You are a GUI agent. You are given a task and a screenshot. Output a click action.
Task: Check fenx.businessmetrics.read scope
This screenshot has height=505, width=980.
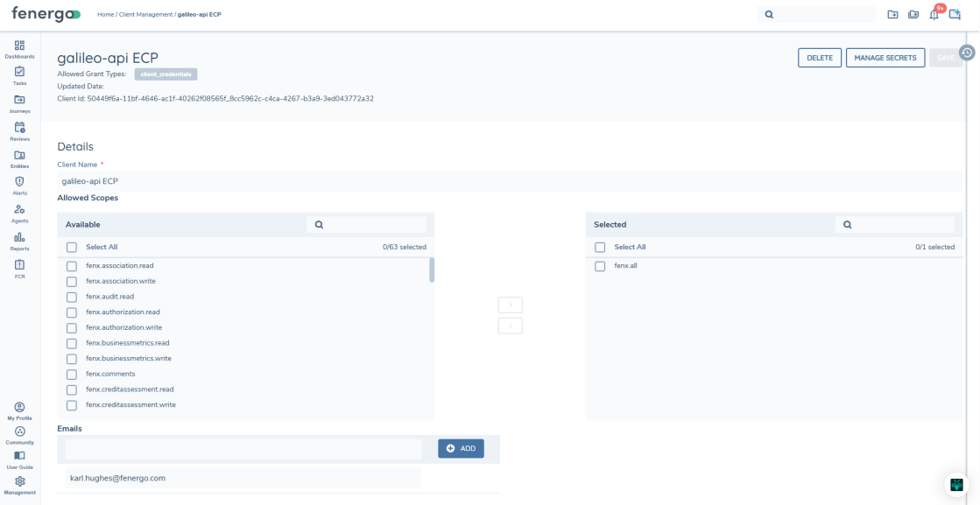(x=72, y=343)
